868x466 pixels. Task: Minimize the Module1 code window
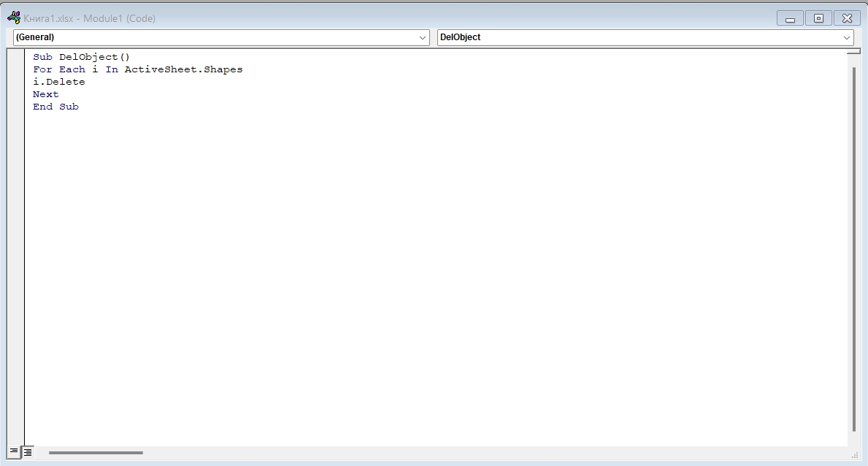tap(790, 18)
